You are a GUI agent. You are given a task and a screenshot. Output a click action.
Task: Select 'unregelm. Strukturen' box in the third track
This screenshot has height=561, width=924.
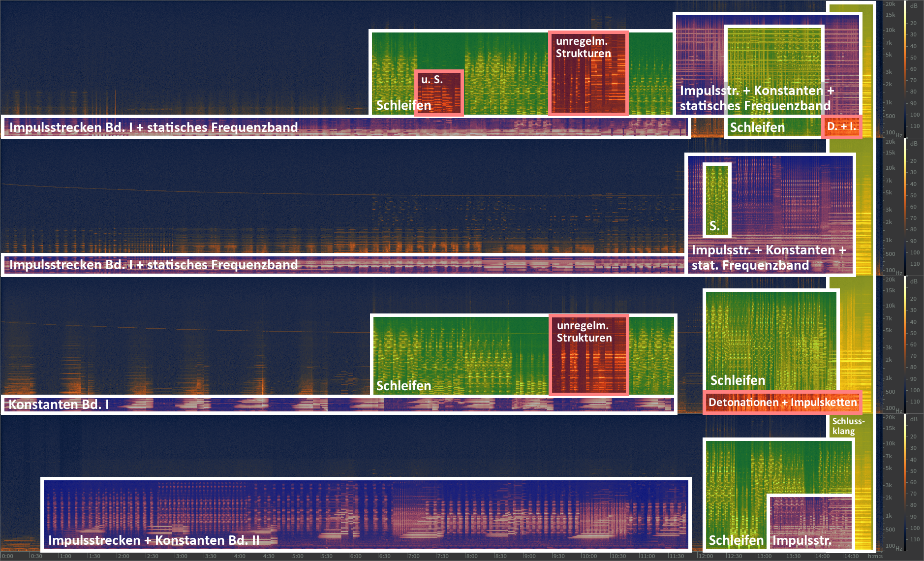588,355
